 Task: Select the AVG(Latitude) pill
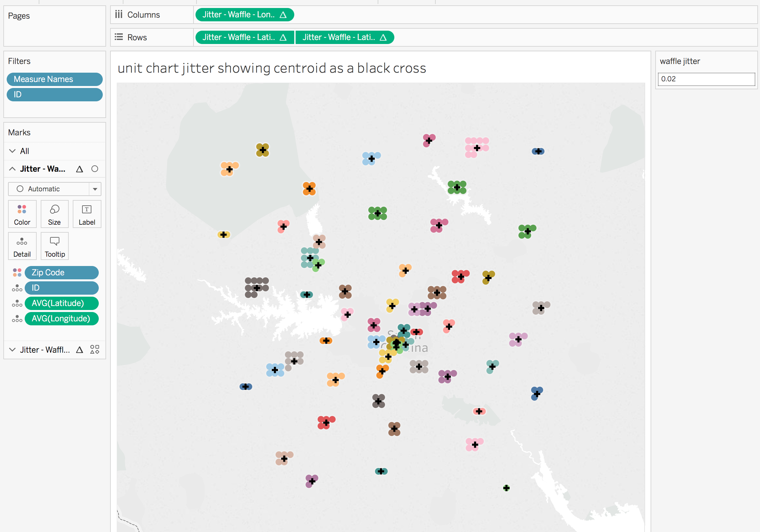tap(62, 303)
